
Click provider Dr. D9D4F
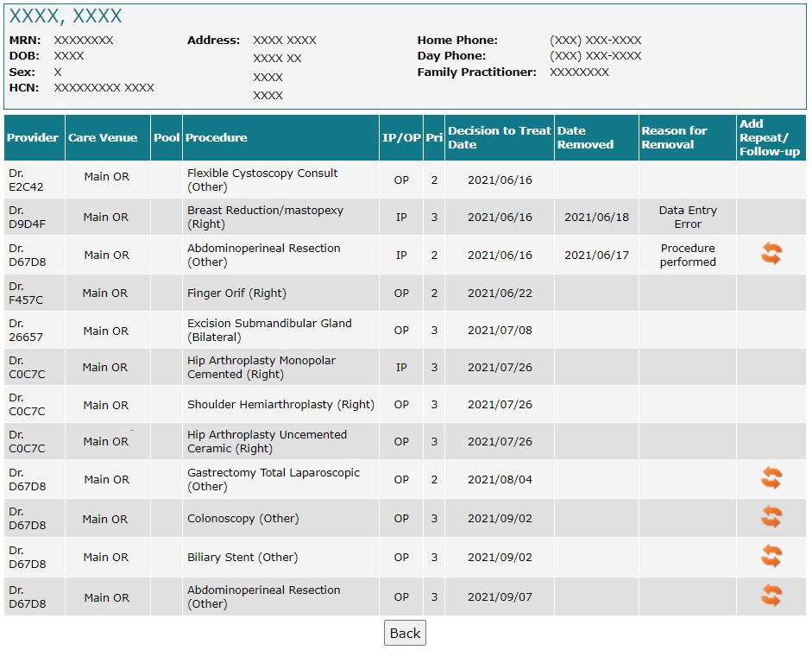[x=27, y=217]
